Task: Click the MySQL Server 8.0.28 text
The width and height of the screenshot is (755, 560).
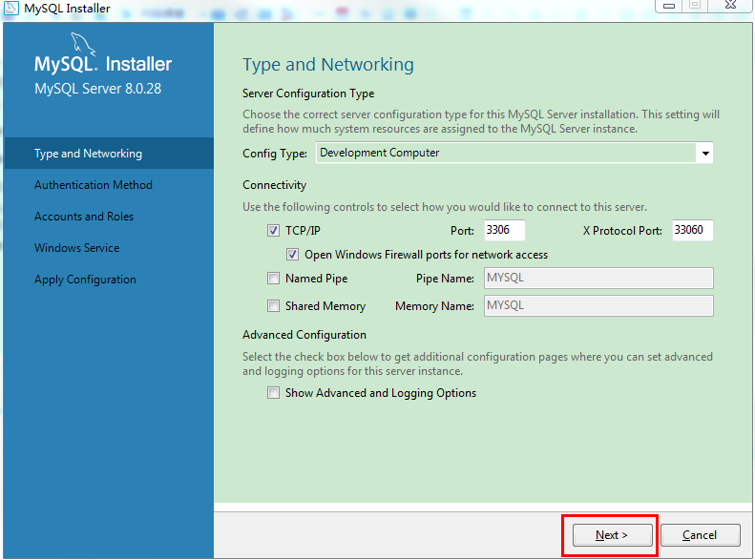Action: (97, 89)
